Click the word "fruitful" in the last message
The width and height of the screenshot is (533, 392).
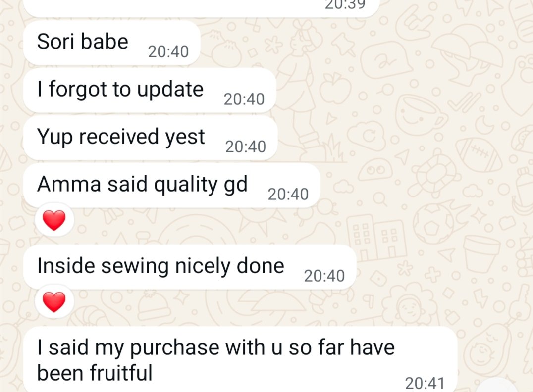[121, 373]
